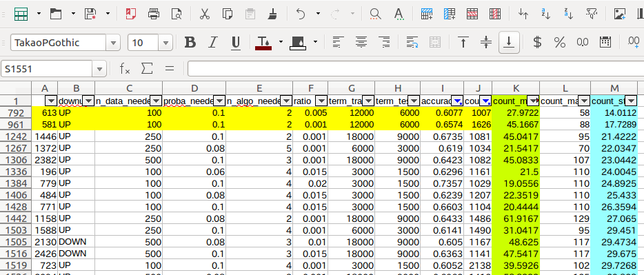Open column A filter dropdown

click(x=51, y=101)
